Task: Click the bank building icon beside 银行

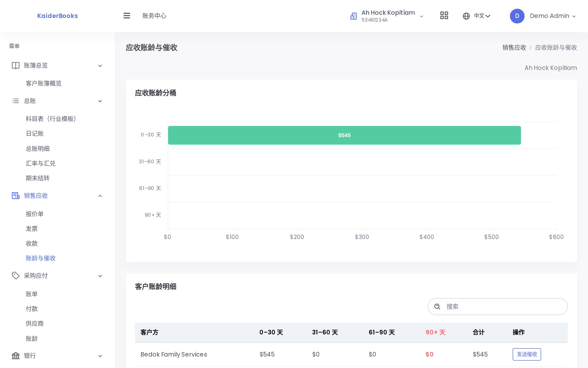Action: coord(16,356)
